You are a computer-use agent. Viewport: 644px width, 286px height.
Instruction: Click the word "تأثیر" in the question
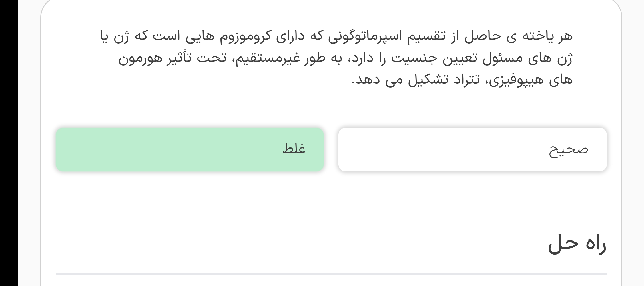177,59
